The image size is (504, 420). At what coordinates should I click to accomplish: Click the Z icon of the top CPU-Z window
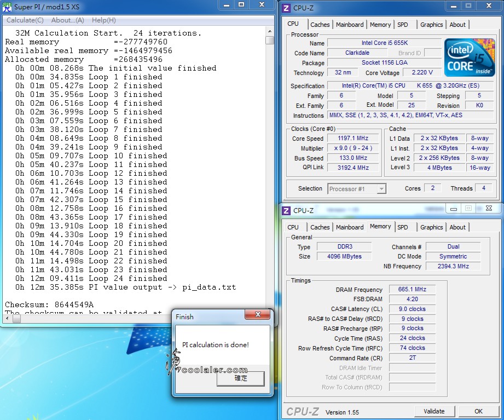(x=286, y=8)
